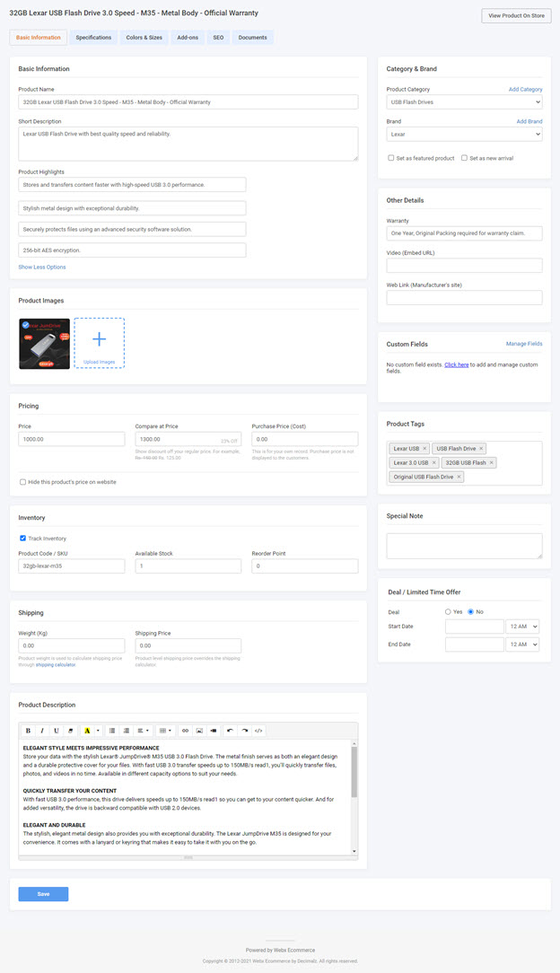
Task: Click the Product Code / SKU field
Action: coord(72,565)
